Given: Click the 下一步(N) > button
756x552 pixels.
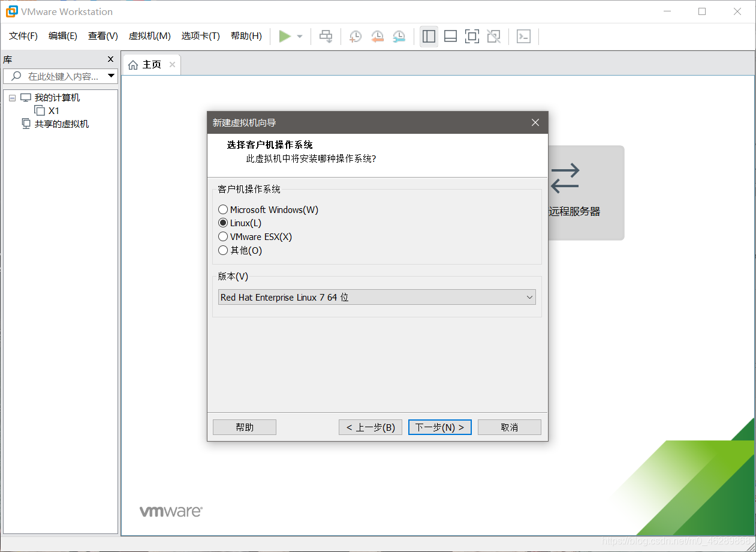Looking at the screenshot, I should click(x=440, y=427).
